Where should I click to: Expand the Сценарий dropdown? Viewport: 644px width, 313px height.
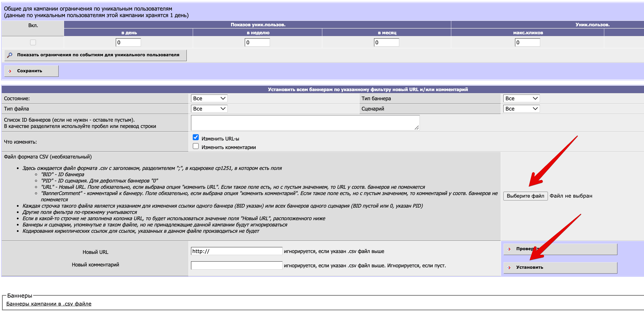[x=521, y=109]
